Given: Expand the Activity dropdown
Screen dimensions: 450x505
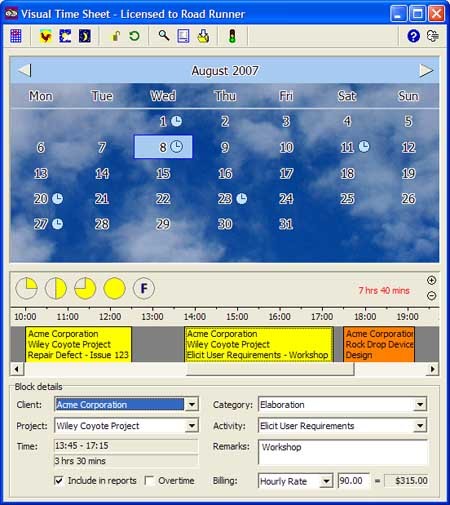Looking at the screenshot, I should pos(420,426).
